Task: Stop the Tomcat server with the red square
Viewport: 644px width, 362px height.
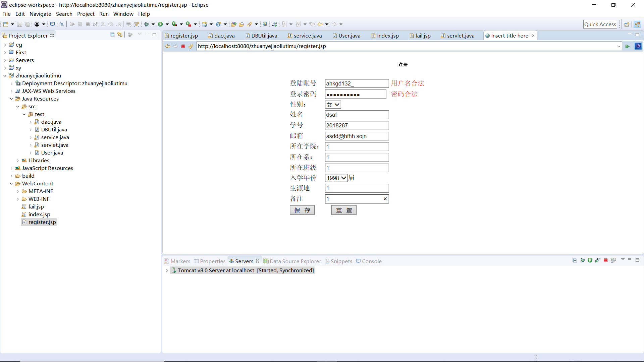Action: coord(605,260)
